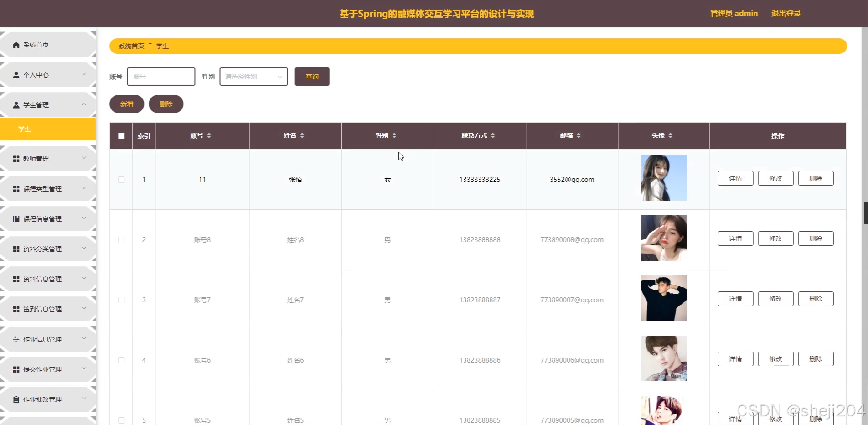Open 课程信息管理 via its chart icon
The width and height of the screenshot is (868, 425).
(x=15, y=218)
